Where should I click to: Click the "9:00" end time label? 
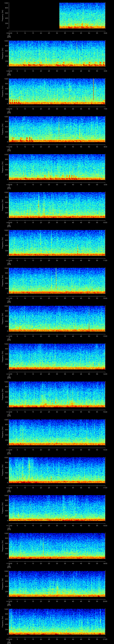(105, 184)
